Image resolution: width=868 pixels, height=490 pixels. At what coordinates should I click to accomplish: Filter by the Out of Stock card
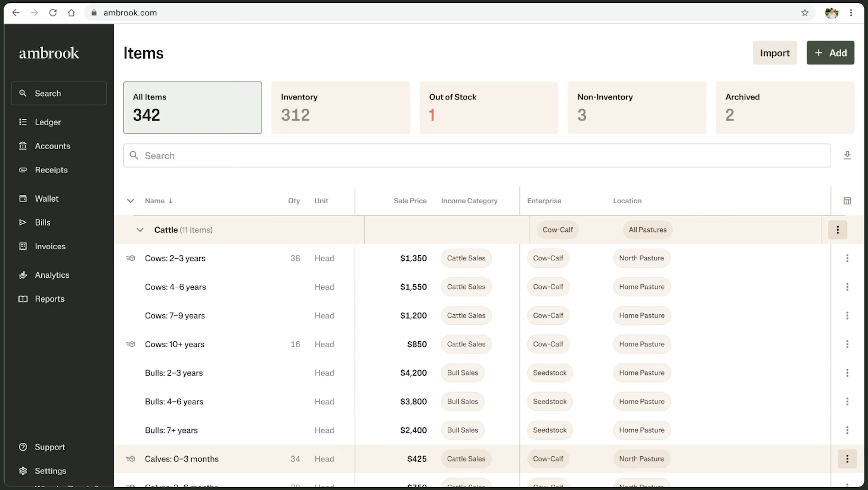click(x=489, y=108)
